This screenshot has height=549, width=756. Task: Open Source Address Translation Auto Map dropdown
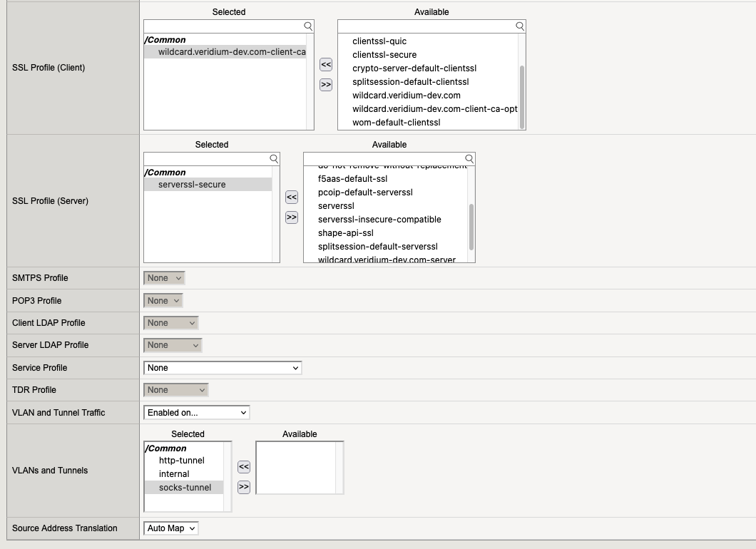tap(171, 528)
